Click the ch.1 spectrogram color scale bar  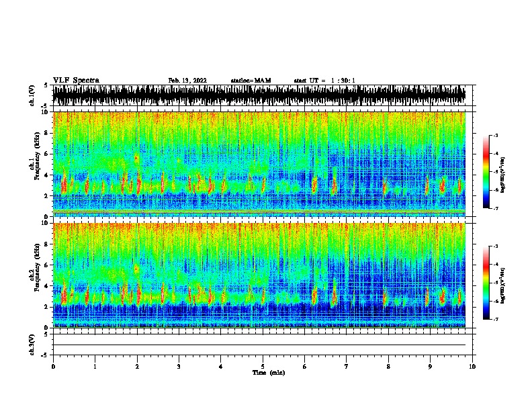[x=486, y=172]
